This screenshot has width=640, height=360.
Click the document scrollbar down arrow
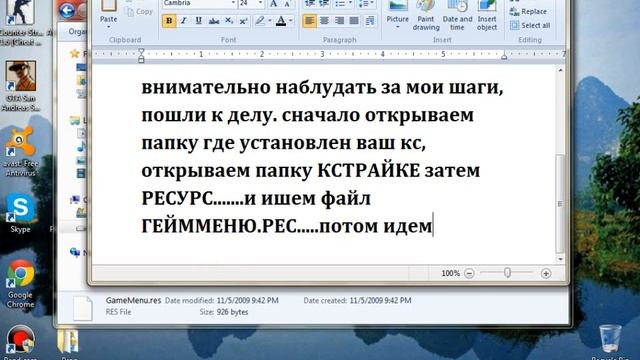[560, 259]
